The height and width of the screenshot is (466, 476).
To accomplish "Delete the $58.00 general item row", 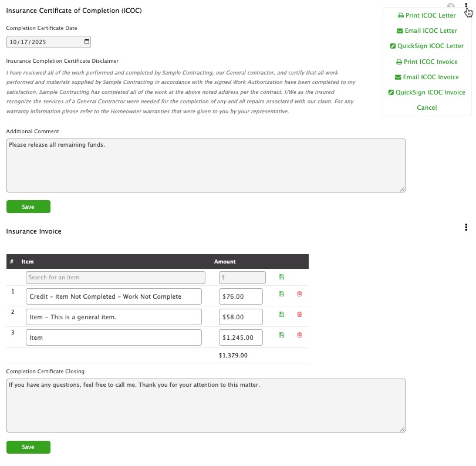I will [299, 315].
